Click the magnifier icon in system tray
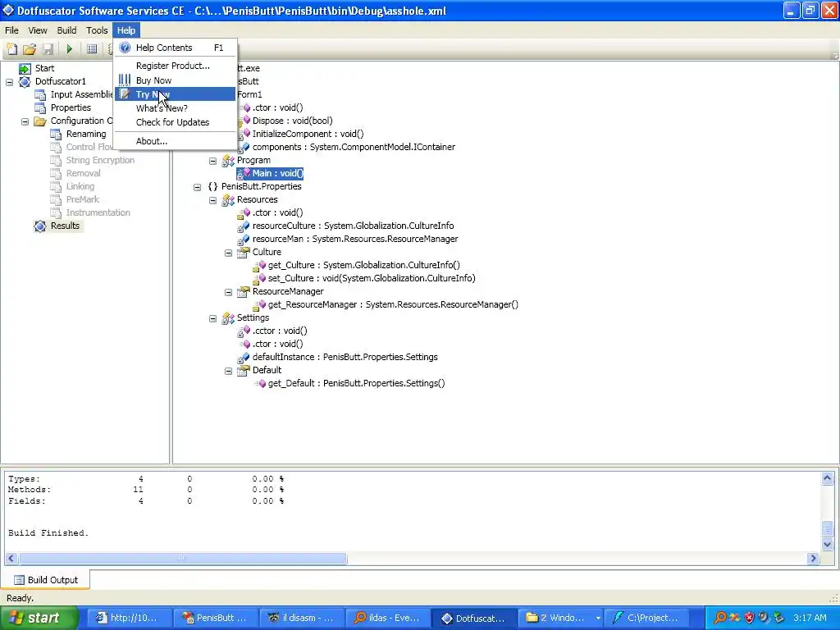This screenshot has height=630, width=840. click(720, 618)
